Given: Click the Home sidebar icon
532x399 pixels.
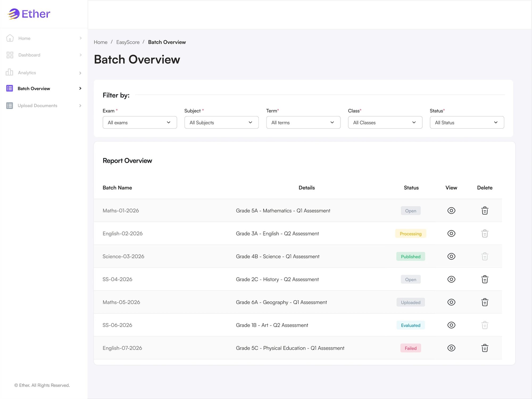Looking at the screenshot, I should [10, 38].
